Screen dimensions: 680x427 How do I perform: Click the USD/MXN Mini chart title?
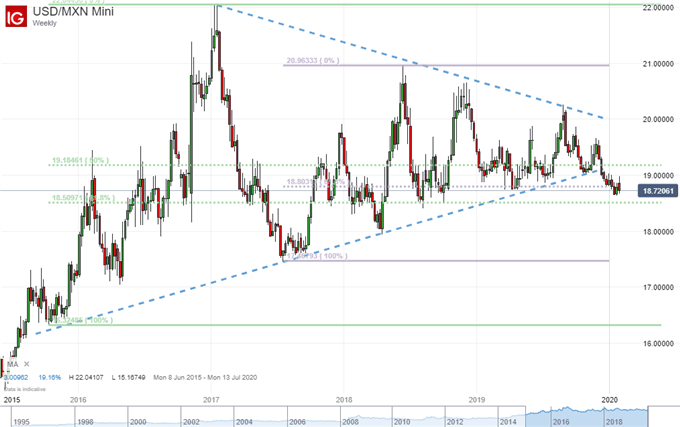(x=73, y=11)
